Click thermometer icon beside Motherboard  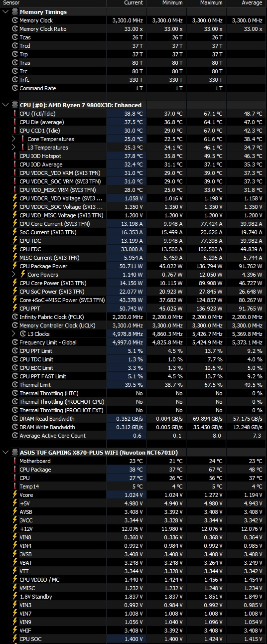15,461
